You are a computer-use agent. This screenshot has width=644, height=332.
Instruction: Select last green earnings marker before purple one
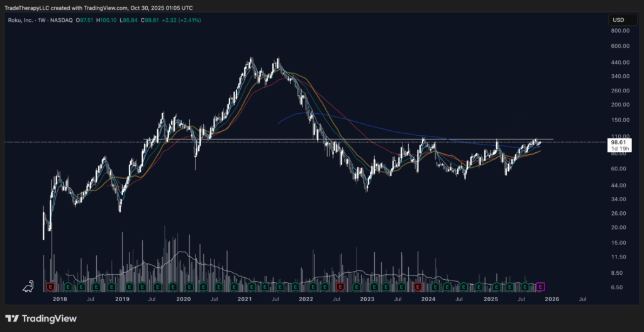(525, 287)
